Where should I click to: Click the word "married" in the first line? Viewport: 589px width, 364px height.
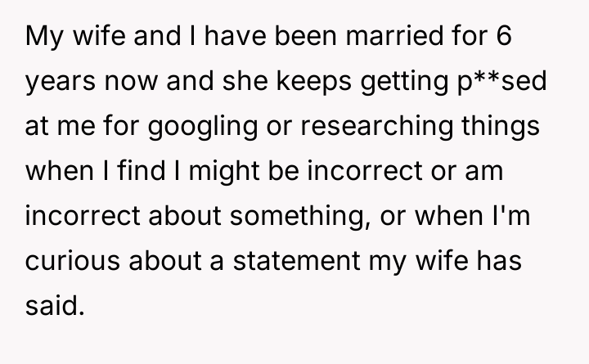[382, 37]
